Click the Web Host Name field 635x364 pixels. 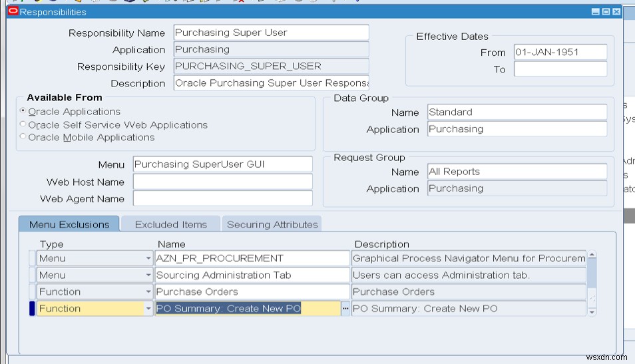(223, 182)
